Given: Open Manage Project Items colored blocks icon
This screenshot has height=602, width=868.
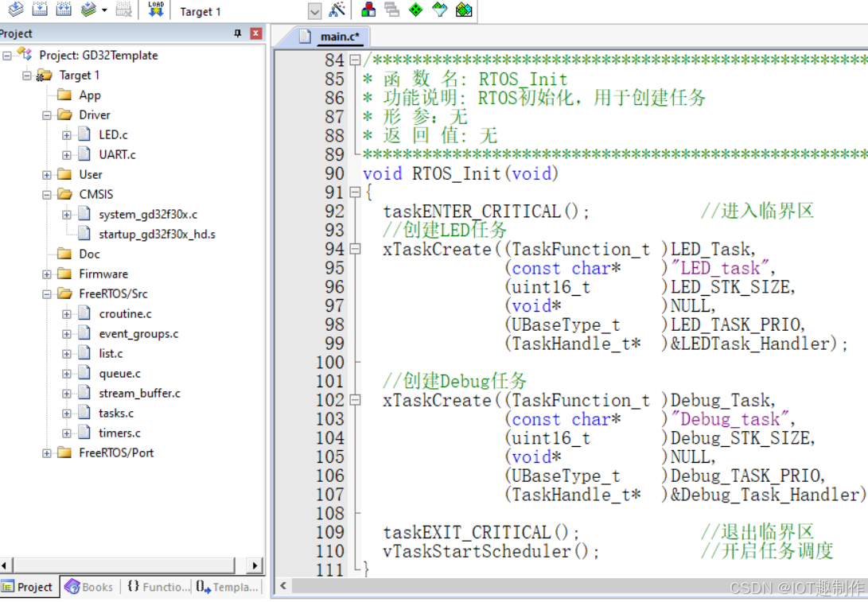Looking at the screenshot, I should tap(368, 9).
